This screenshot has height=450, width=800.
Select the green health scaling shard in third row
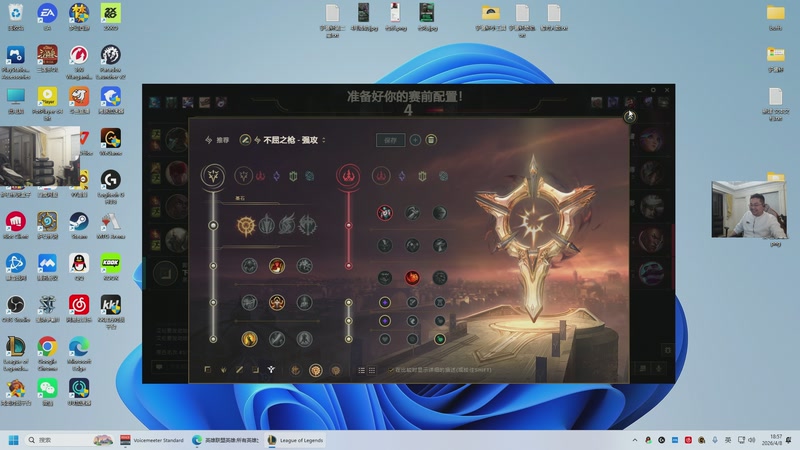[x=440, y=339]
